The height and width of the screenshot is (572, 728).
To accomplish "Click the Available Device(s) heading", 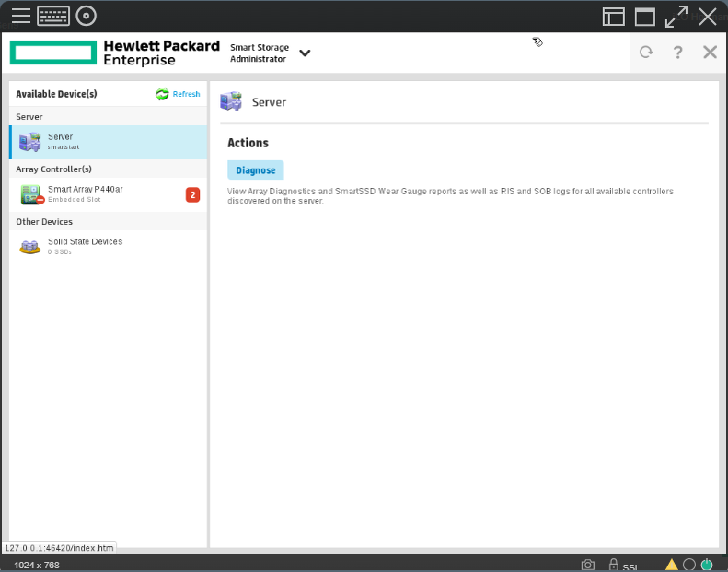I will 57,94.
